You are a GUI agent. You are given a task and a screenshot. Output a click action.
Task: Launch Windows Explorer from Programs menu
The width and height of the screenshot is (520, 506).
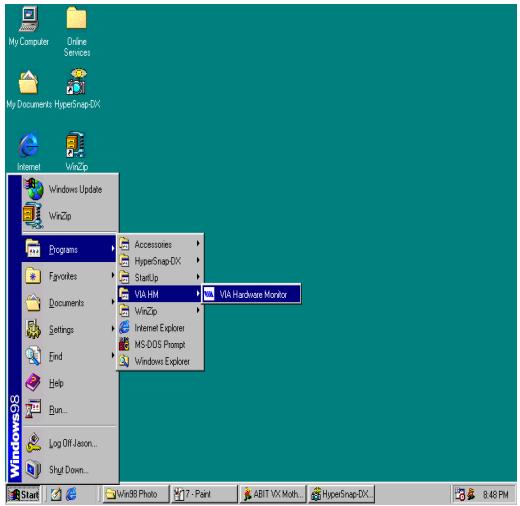click(160, 361)
